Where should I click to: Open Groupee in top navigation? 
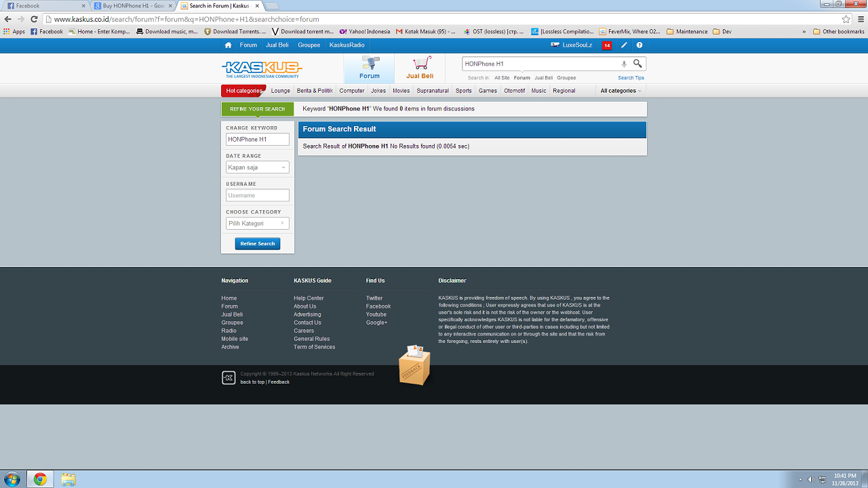click(309, 45)
